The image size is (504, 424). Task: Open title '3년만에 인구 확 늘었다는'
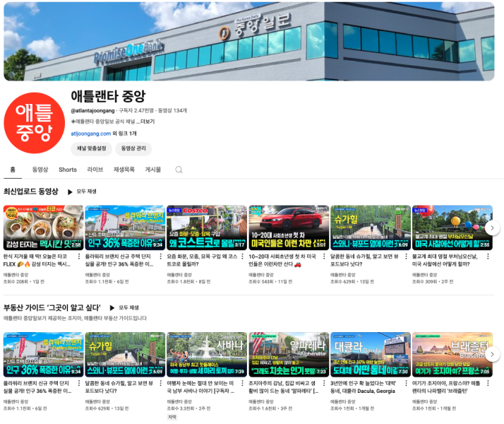point(364,387)
